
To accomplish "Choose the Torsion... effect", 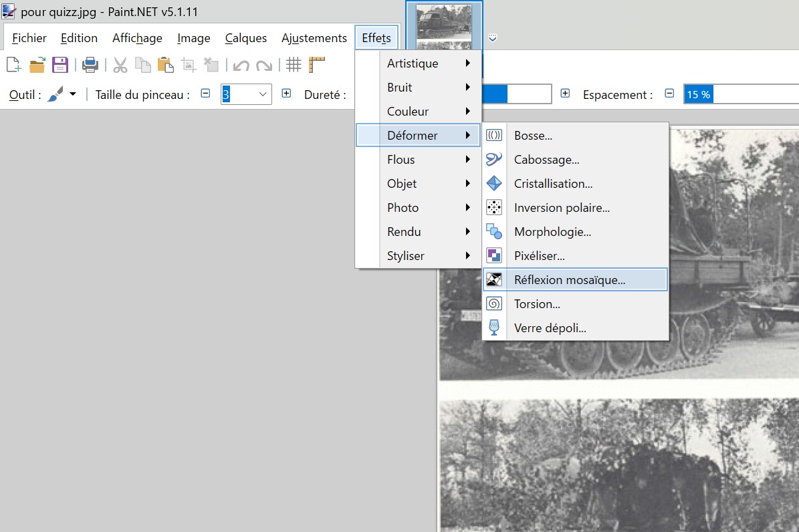I will (575, 303).
